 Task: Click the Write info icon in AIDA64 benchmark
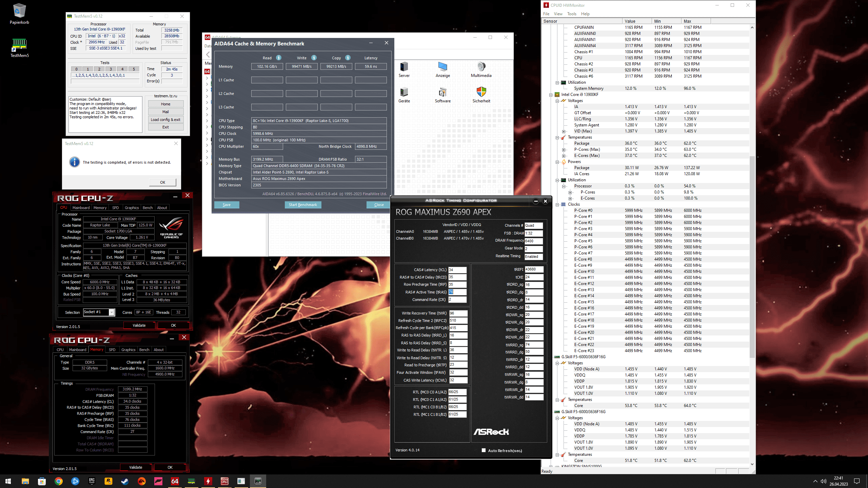[x=314, y=58]
